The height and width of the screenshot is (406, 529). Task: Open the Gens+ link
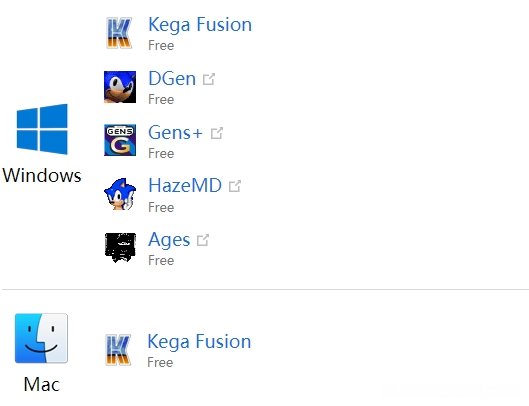pyautogui.click(x=175, y=132)
